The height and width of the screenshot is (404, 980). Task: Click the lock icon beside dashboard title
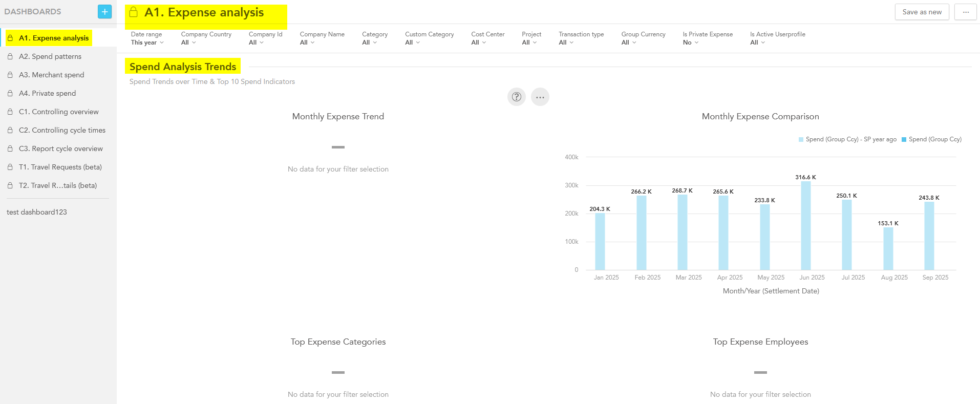[x=134, y=12]
